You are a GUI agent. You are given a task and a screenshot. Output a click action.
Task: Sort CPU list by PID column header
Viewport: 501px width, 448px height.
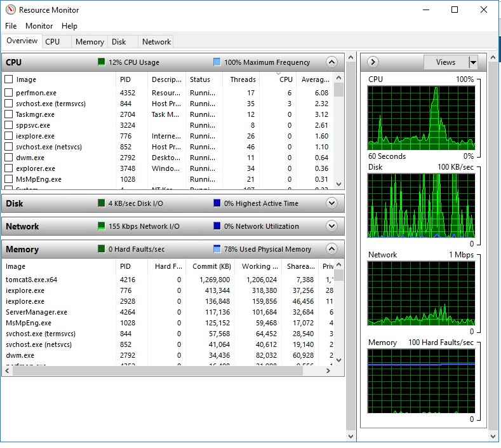131,79
